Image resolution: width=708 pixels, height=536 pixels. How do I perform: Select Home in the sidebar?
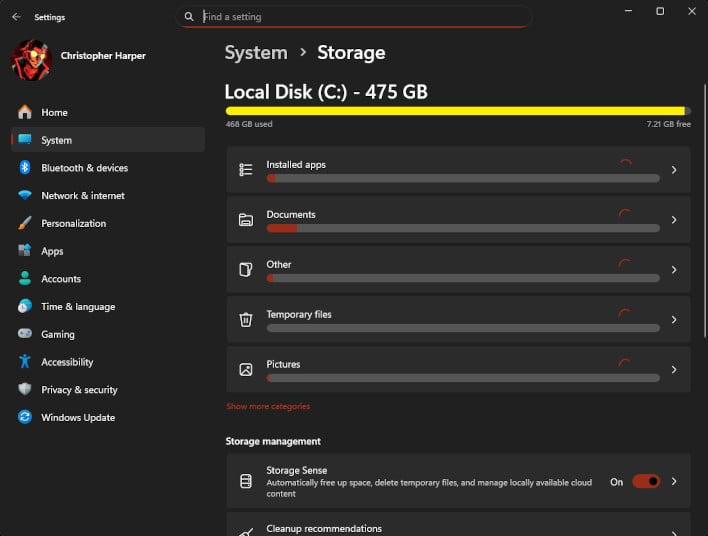[x=108, y=112]
